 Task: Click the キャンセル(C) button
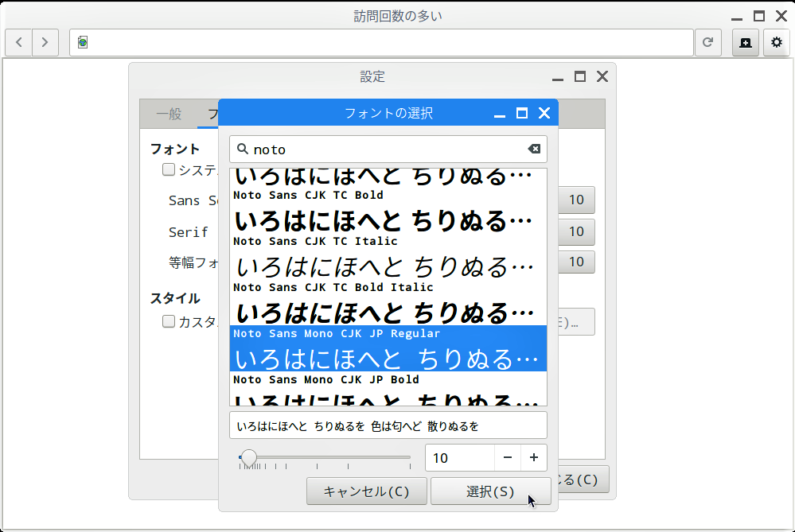point(367,491)
